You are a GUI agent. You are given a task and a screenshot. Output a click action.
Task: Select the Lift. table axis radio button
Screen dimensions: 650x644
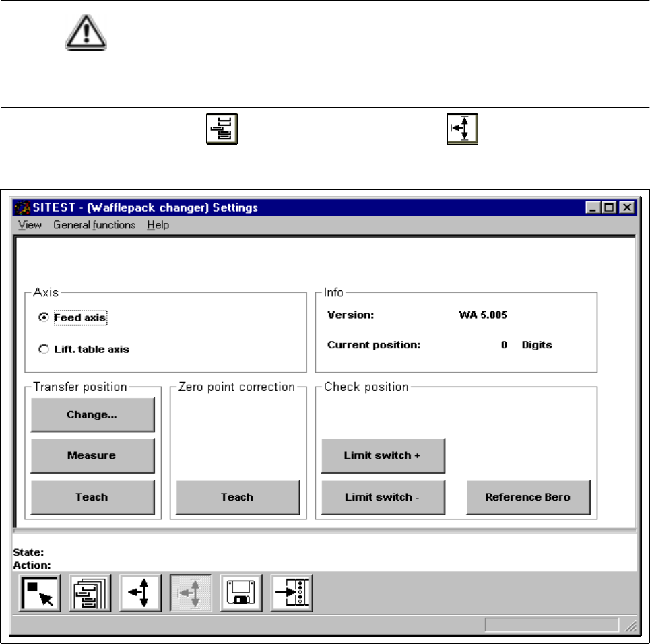44,349
